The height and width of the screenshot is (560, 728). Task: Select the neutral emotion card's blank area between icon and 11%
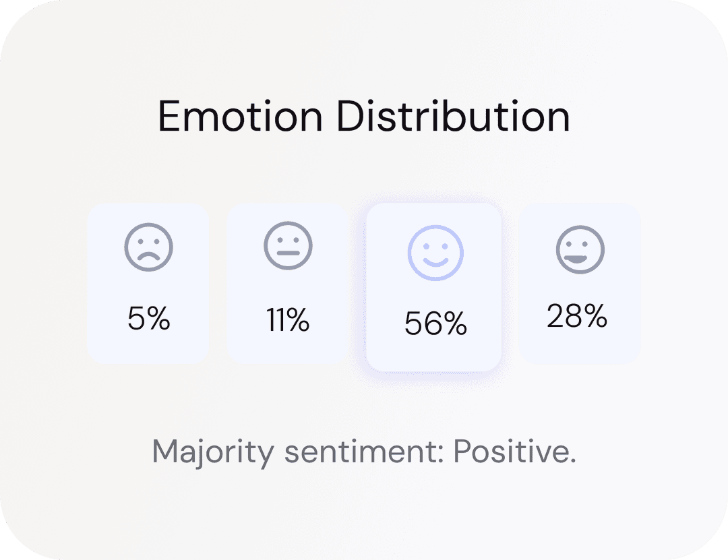pyautogui.click(x=288, y=285)
